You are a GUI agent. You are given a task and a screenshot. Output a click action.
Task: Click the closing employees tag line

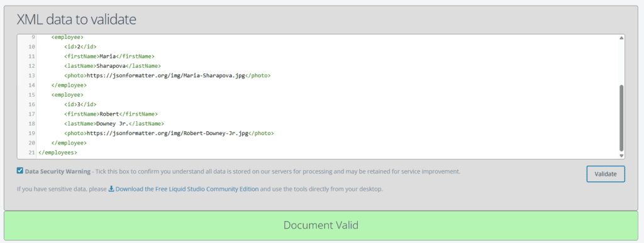[57, 153]
